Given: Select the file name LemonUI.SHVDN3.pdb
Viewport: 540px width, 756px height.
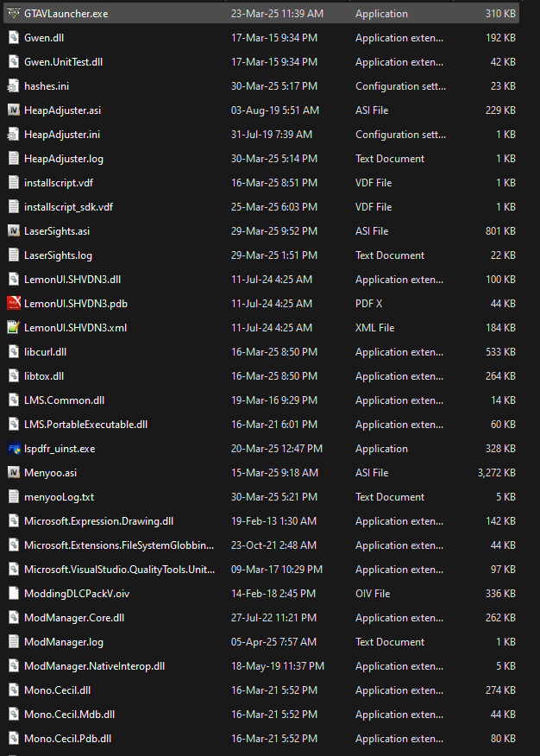Looking at the screenshot, I should click(76, 303).
